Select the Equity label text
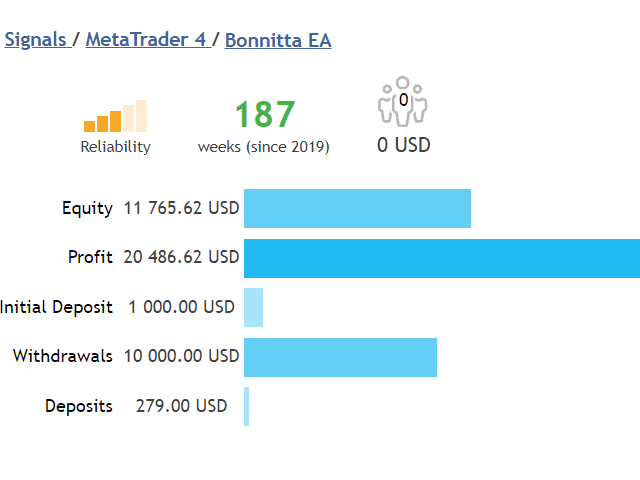640x480 pixels. tap(87, 208)
